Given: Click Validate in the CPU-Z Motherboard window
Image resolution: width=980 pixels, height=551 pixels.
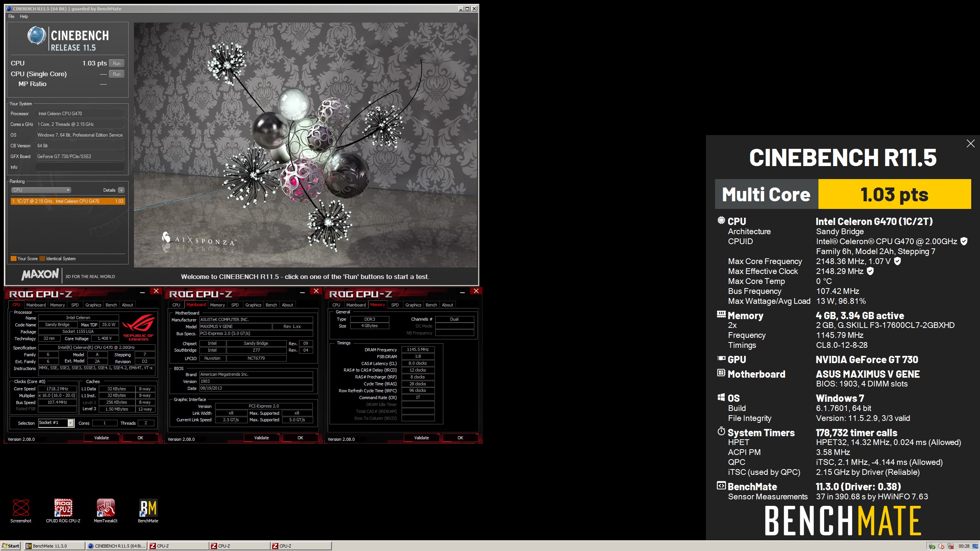Looking at the screenshot, I should click(x=261, y=438).
